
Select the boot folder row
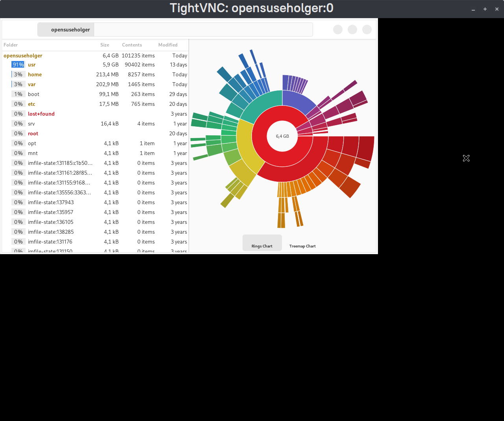33,94
